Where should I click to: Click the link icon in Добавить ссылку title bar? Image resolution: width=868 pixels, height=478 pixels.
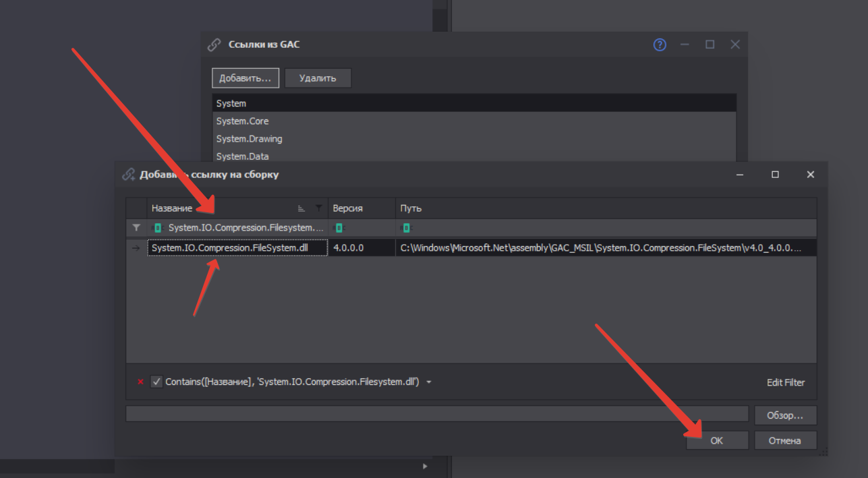pos(128,175)
